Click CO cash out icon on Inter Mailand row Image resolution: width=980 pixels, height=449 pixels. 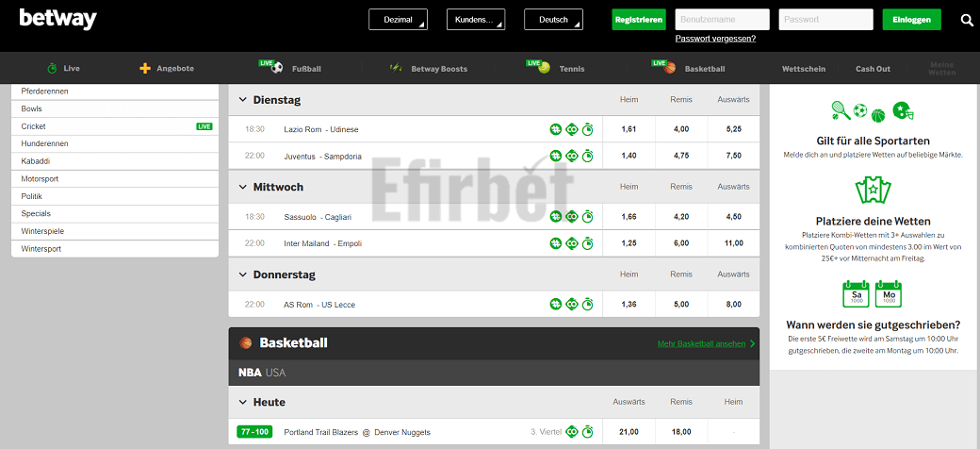pos(572,243)
